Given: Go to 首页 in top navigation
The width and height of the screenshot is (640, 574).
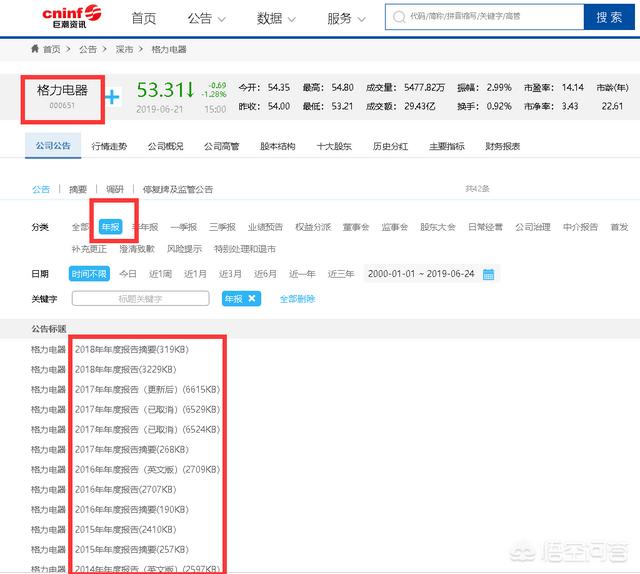Looking at the screenshot, I should (144, 18).
